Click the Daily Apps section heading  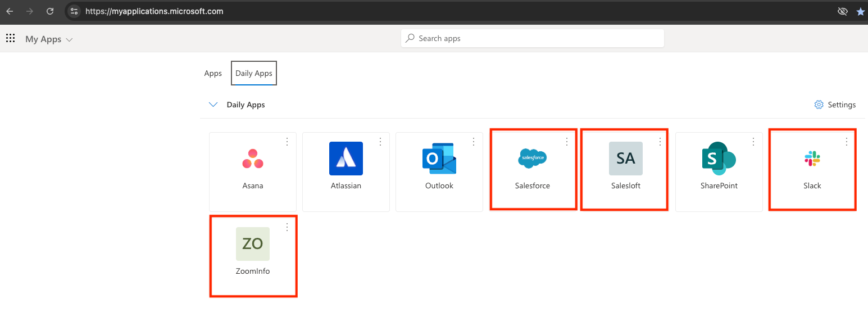click(x=246, y=105)
